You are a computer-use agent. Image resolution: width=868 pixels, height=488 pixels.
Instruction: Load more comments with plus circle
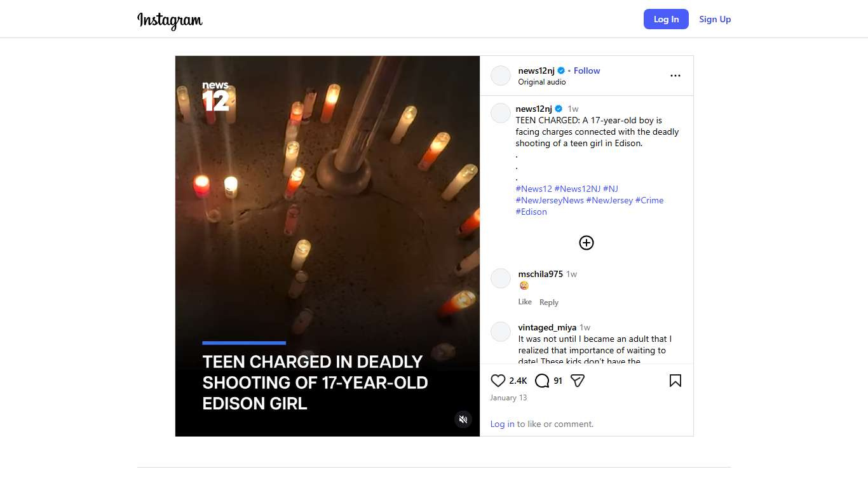(587, 243)
